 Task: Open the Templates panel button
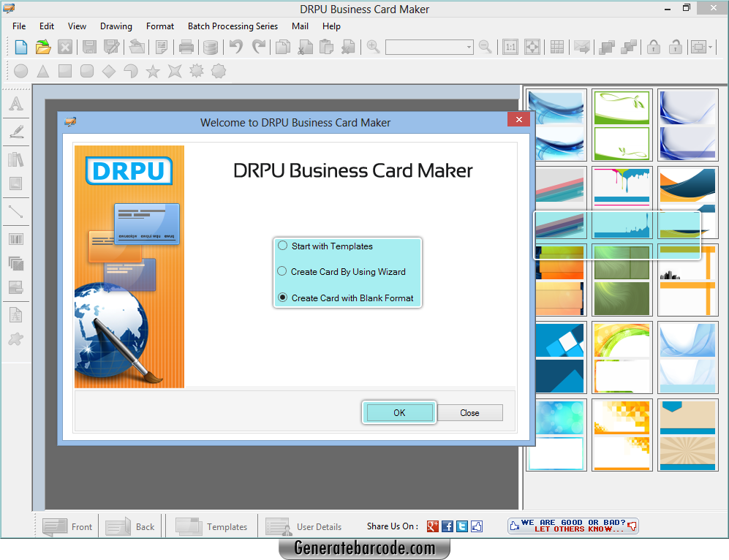click(x=211, y=526)
